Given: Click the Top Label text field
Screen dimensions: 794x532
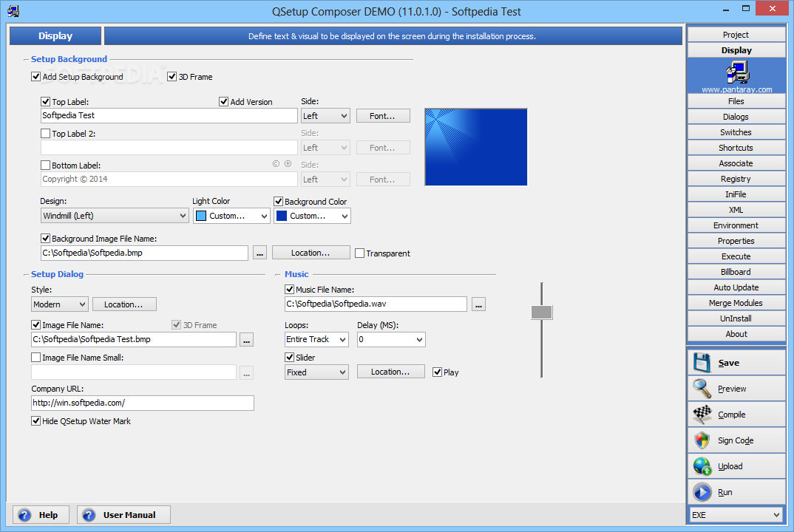Looking at the screenshot, I should pos(169,115).
